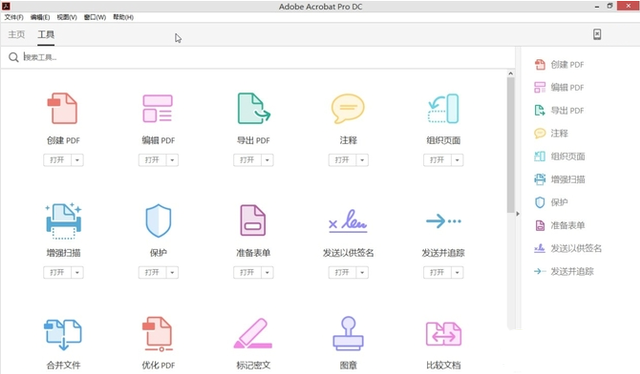Collapse the right pane using arrow handle
This screenshot has height=374, width=640.
(518, 214)
